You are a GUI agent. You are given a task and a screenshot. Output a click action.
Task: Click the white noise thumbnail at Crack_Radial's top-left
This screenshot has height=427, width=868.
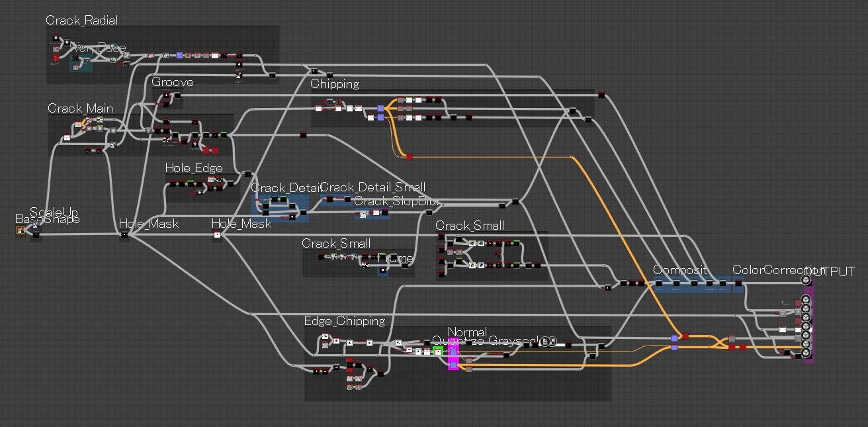56,38
